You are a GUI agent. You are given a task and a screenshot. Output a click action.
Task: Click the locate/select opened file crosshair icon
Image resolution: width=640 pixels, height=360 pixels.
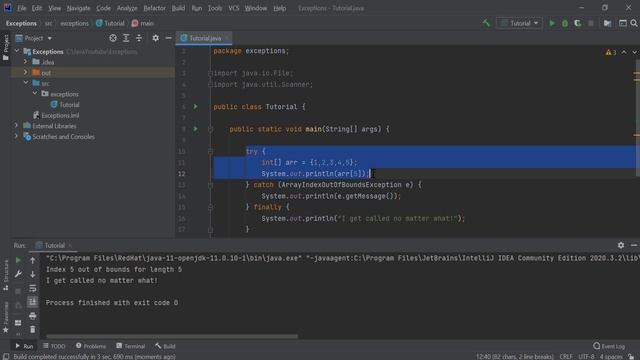[x=113, y=38]
